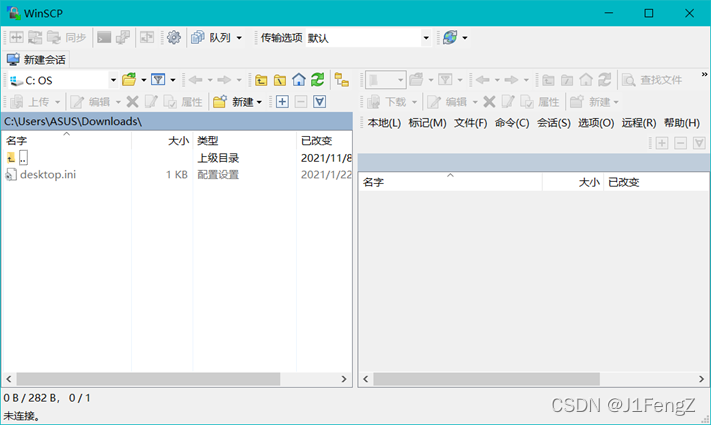Click the local Rename pencil icon
Screen dimensions: 711x425
[x=151, y=102]
